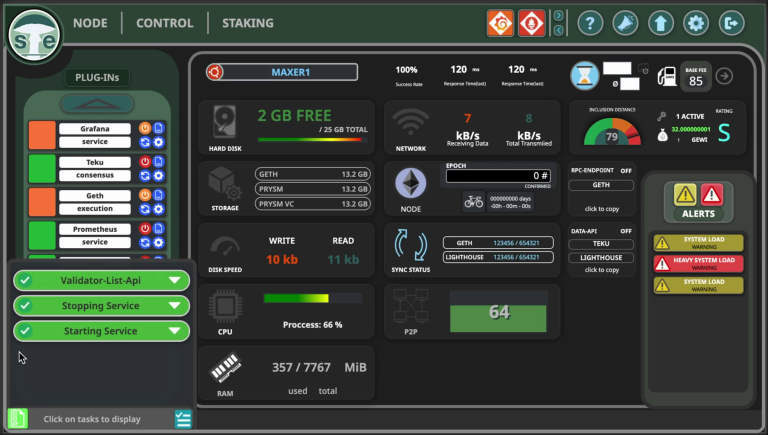Select TEKU data API button
Viewport: 768px width, 435px height.
coord(601,244)
